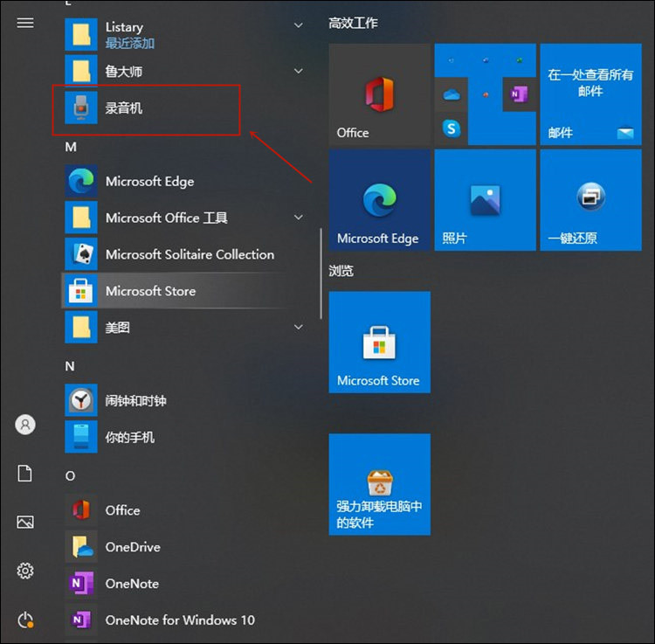Click the 浏览 group title
The image size is (655, 644).
coord(341,271)
